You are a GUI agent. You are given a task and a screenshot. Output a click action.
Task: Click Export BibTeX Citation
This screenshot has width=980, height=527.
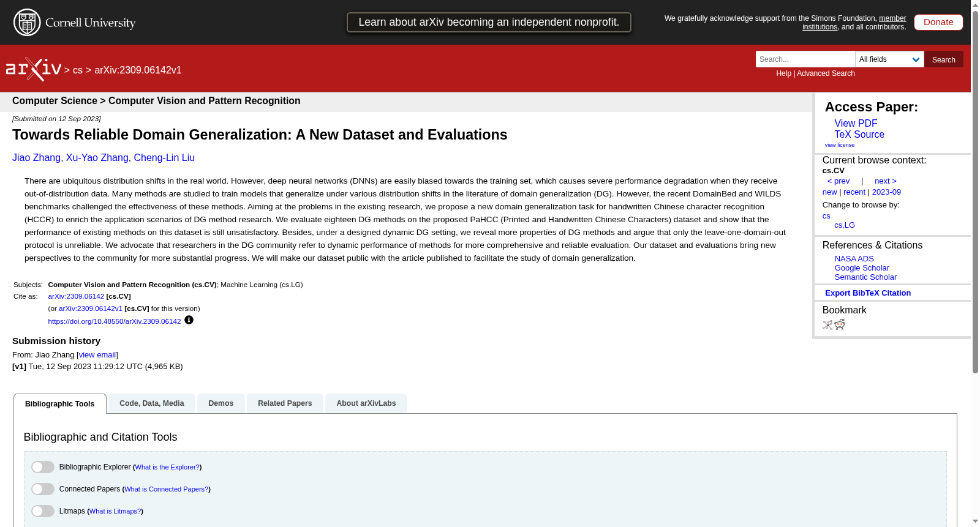[x=868, y=293]
